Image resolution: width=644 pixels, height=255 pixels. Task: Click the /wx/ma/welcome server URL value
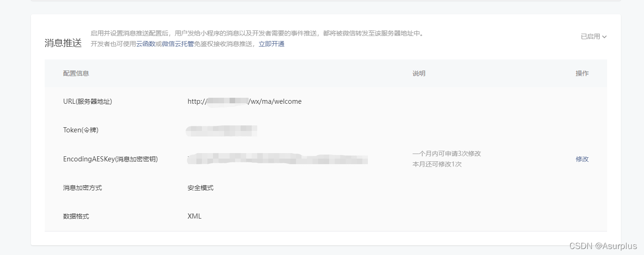point(244,101)
